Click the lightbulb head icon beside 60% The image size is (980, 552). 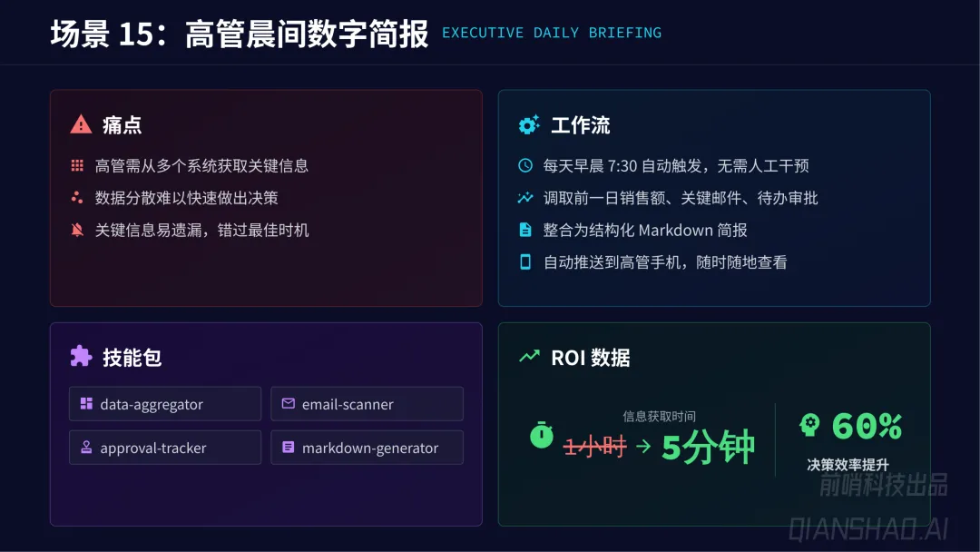click(809, 425)
